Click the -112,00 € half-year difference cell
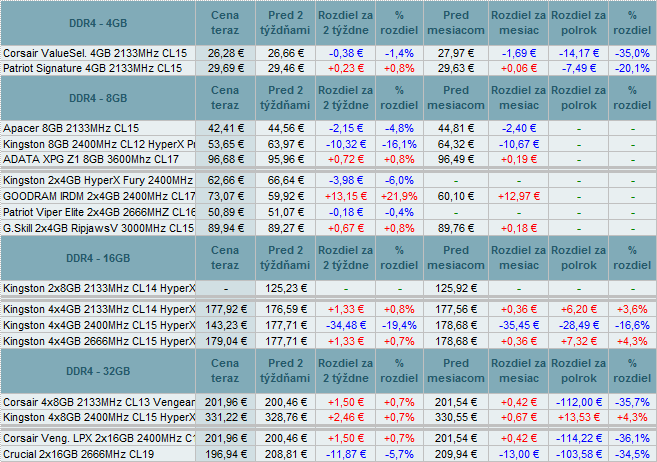This screenshot has width=657, height=462. click(x=579, y=402)
